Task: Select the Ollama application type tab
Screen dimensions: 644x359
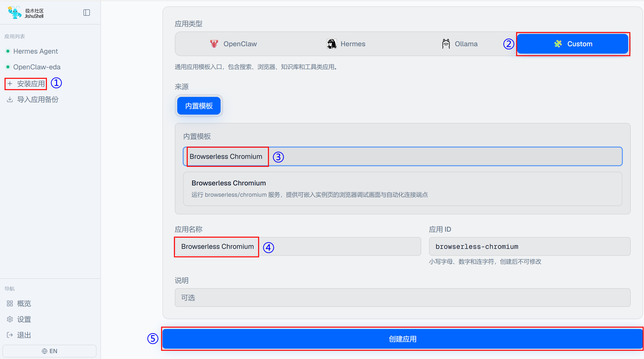Action: (460, 44)
